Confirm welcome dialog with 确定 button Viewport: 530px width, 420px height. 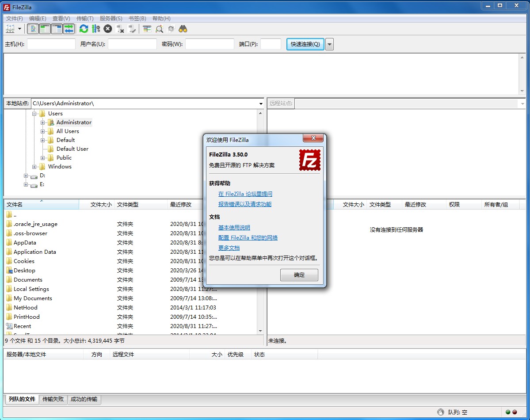[x=299, y=275]
